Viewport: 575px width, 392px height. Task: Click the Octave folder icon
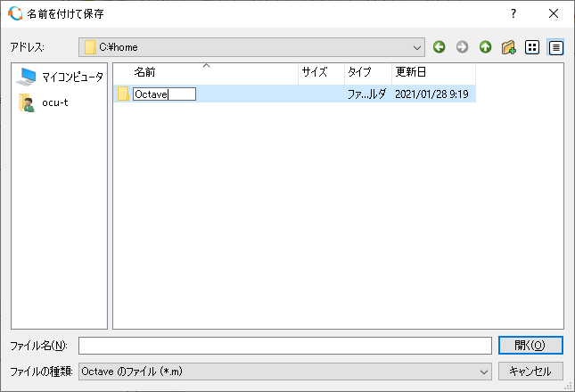123,94
